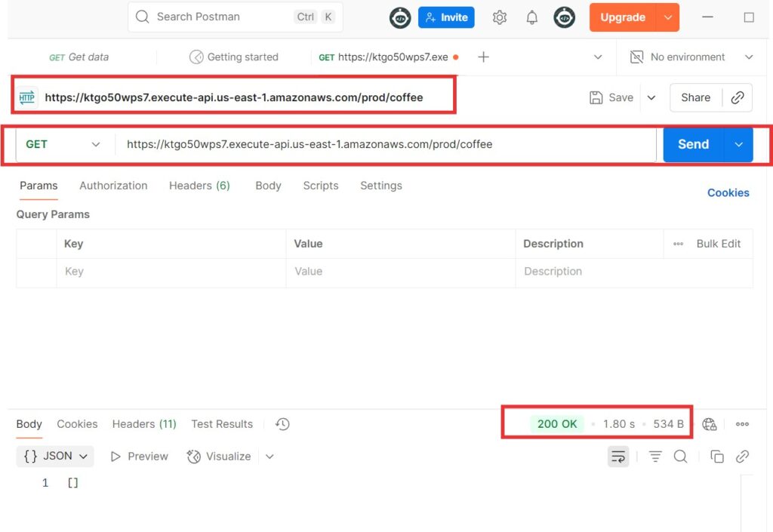The width and height of the screenshot is (773, 532).
Task: Open the settings gear icon
Action: click(500, 18)
